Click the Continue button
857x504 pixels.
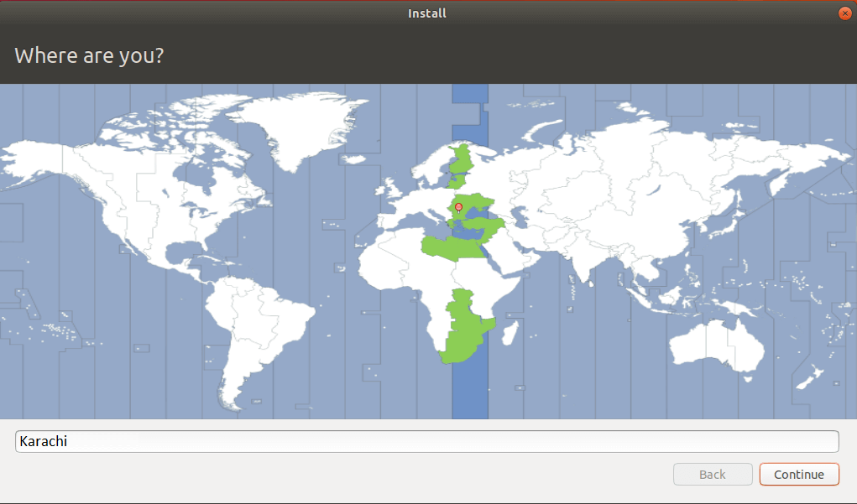pyautogui.click(x=798, y=474)
